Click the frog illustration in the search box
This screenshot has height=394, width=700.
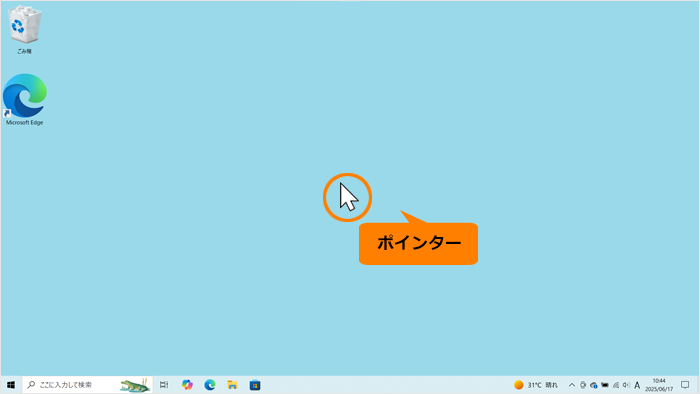tap(135, 385)
